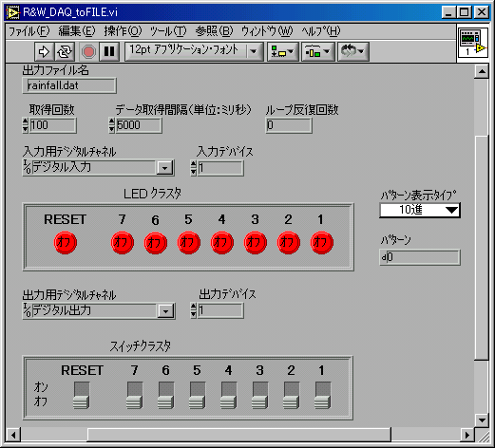The width and height of the screenshot is (495, 448).
Task: Click the Run arrow button
Action: click(44, 51)
